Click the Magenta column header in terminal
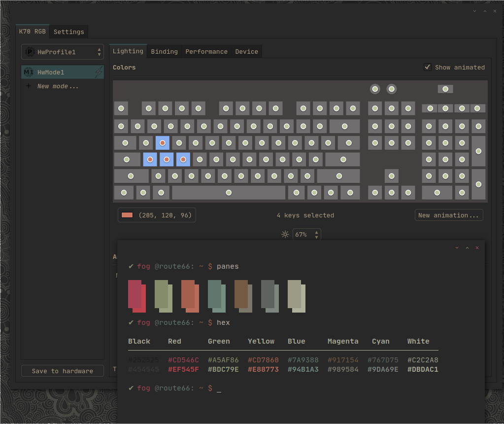The width and height of the screenshot is (504, 424). 343,341
